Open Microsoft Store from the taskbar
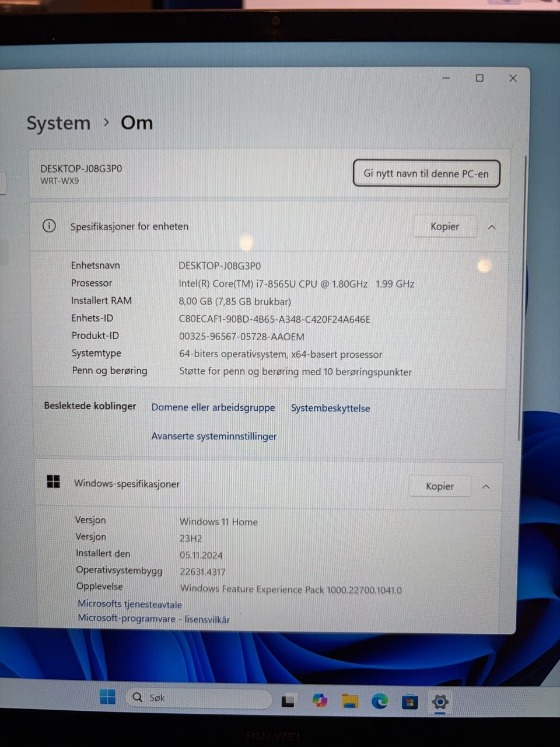This screenshot has width=560, height=747. tap(409, 701)
